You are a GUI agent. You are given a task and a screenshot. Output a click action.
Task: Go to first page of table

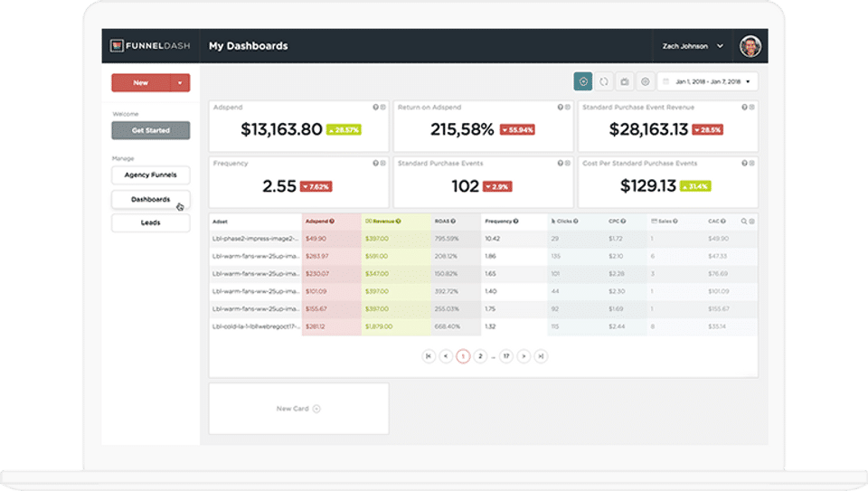pyautogui.click(x=429, y=356)
